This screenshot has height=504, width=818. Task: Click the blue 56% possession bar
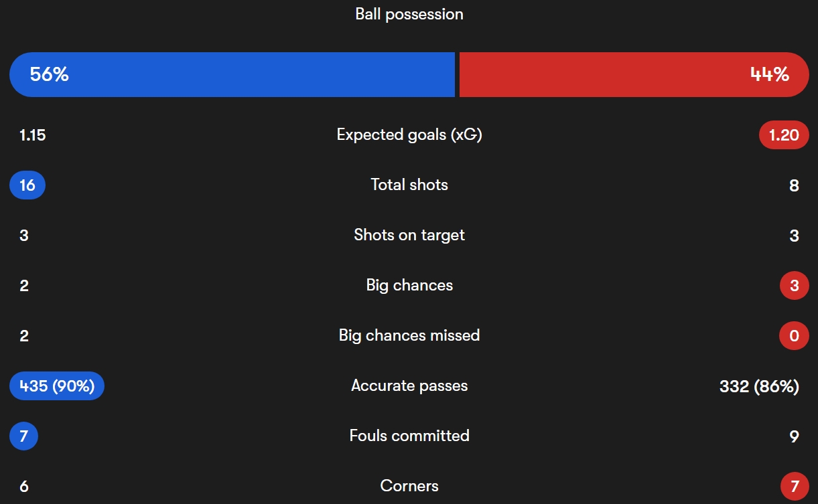[x=232, y=74]
